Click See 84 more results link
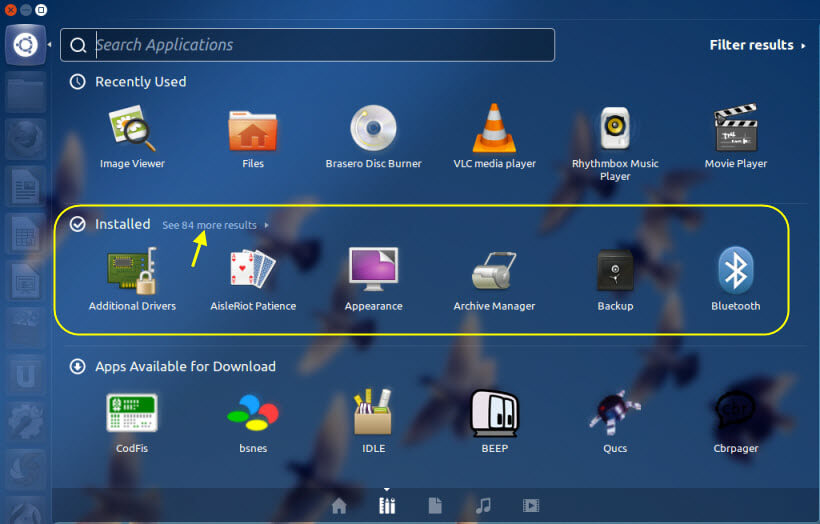 215,225
